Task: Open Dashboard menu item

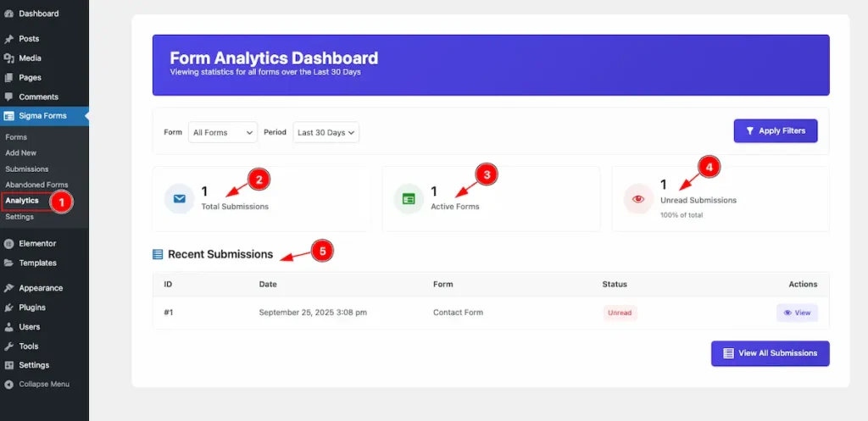Action: [39, 14]
